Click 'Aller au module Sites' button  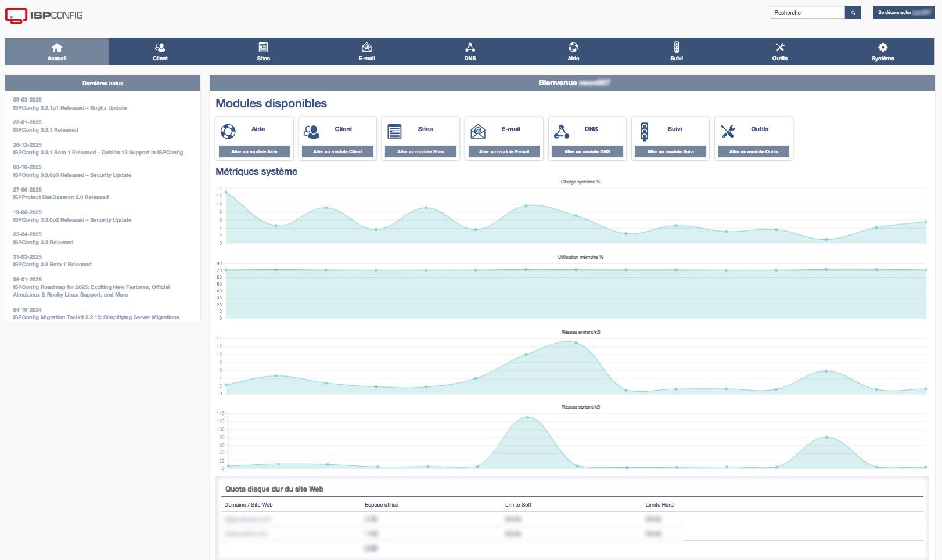(420, 151)
